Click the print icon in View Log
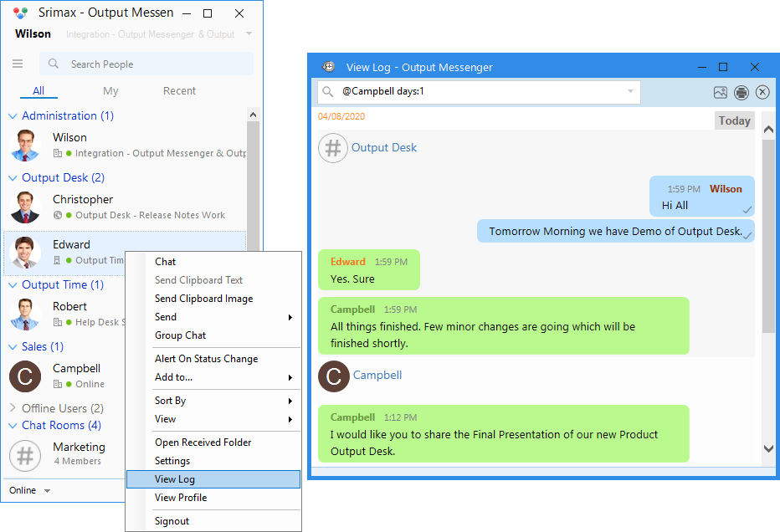The height and width of the screenshot is (532, 780). [x=742, y=93]
